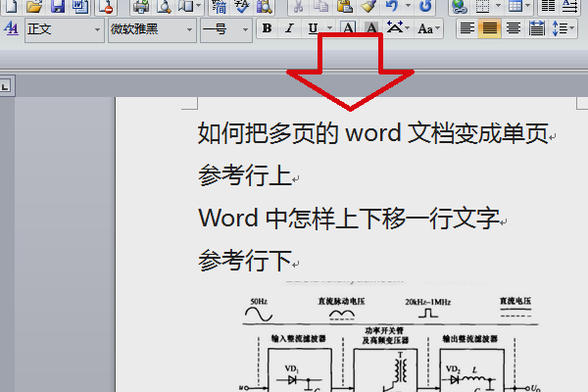The image size is (588, 392).
Task: Expand line spacing dropdown arrow
Action: pyautogui.click(x=572, y=28)
